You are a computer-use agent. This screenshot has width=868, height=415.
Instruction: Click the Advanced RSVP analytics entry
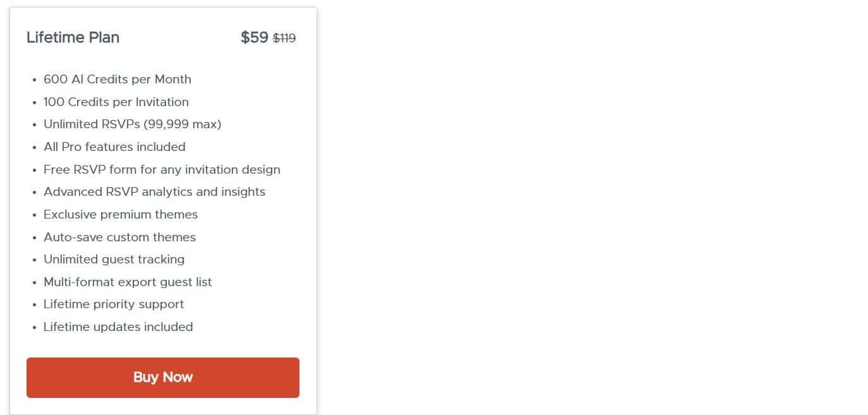coord(154,191)
